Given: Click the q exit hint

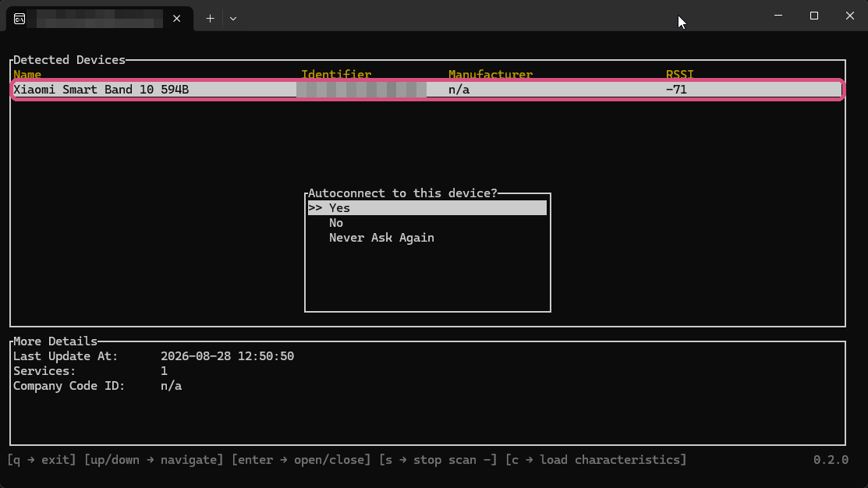Looking at the screenshot, I should [41, 461].
